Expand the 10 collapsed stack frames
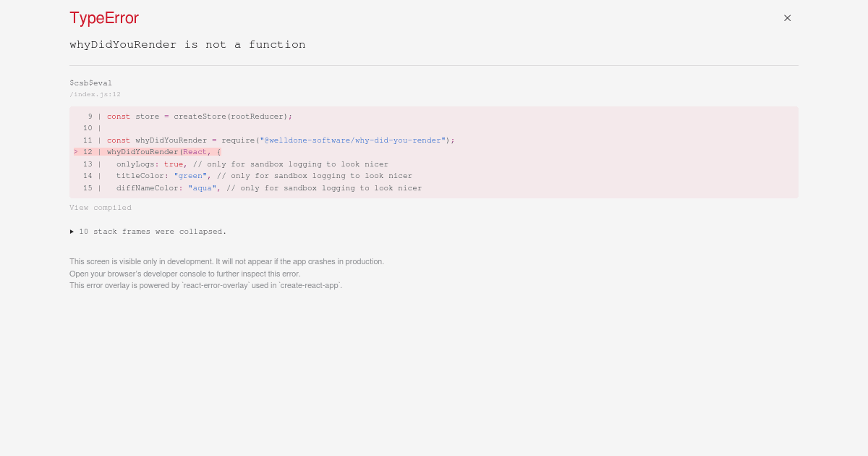 click(148, 232)
